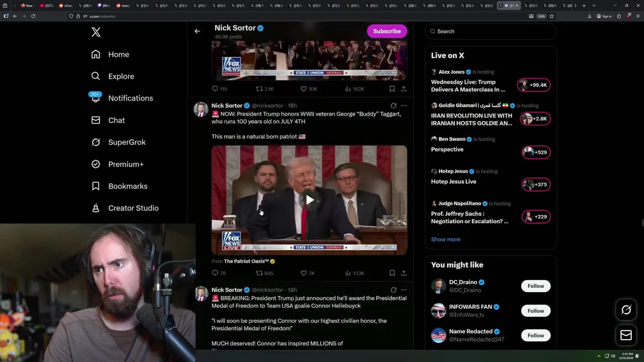
Task: Open the taskbar volume icon
Action: pos(613,356)
